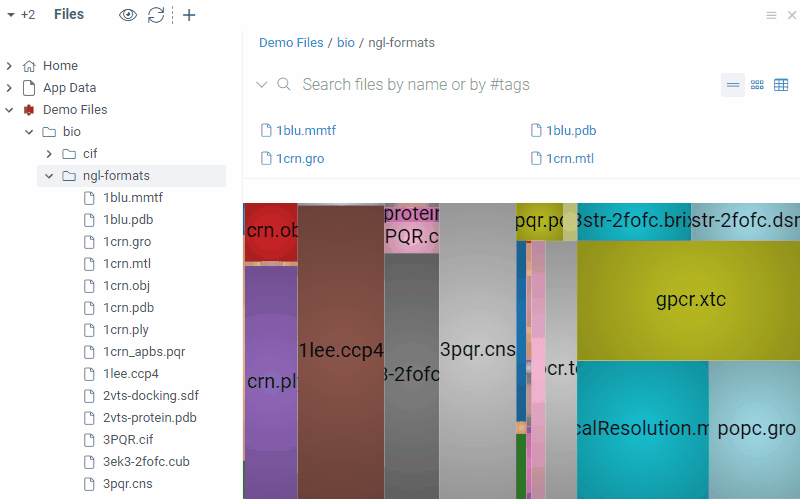Click the cif folder icon
Image resolution: width=800 pixels, height=500 pixels.
[x=69, y=154]
